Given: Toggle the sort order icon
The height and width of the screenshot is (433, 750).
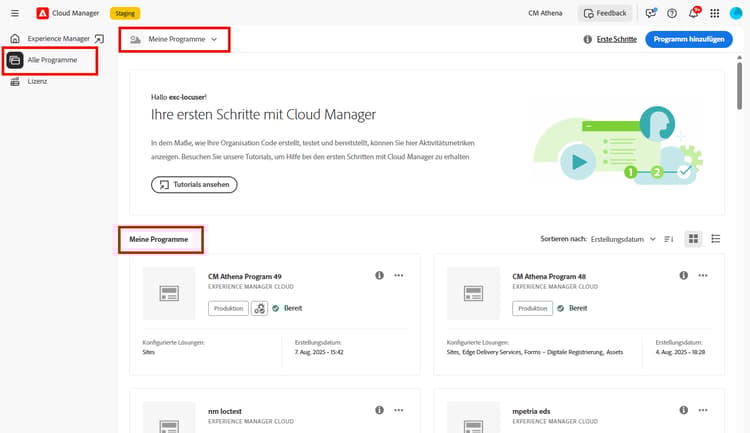Looking at the screenshot, I should [669, 239].
